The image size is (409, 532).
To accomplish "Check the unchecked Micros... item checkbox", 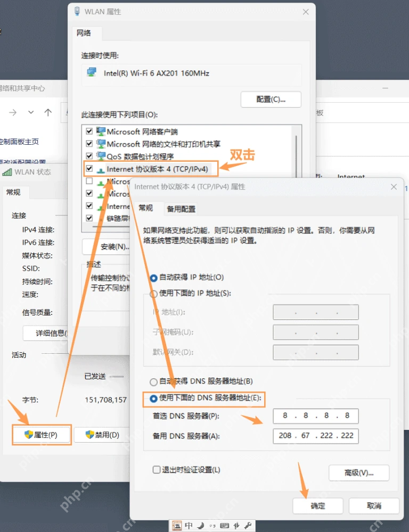I will (89, 181).
